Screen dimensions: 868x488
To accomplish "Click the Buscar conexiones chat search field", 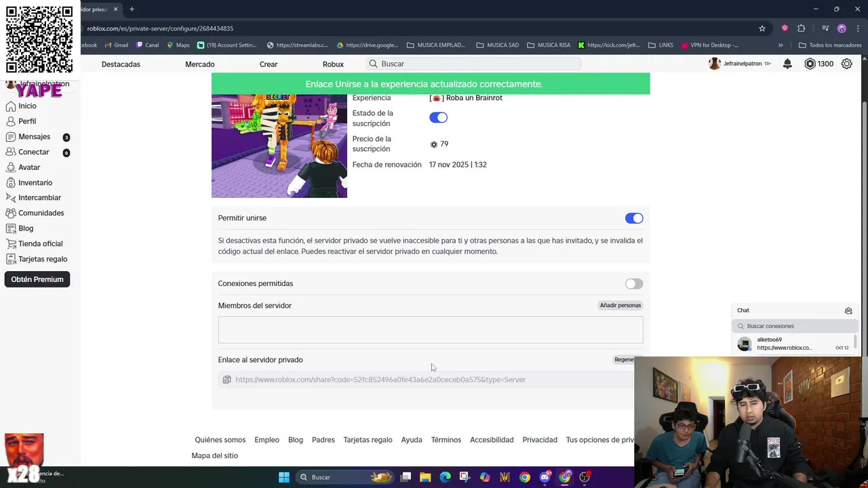I will tap(795, 326).
